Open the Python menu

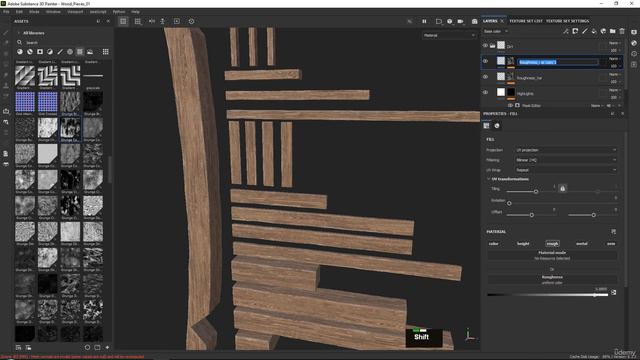click(x=119, y=12)
